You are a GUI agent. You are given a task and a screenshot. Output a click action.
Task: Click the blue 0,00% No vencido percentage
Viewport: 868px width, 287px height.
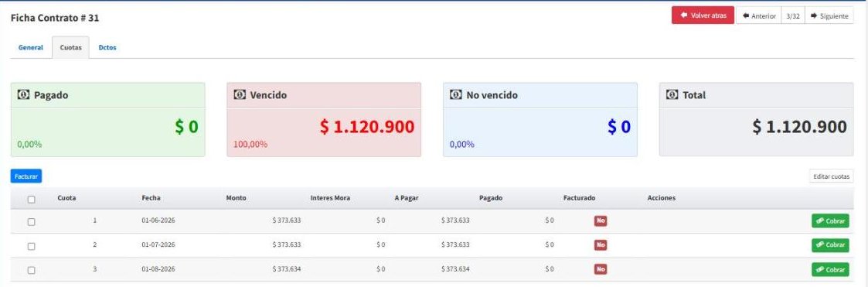coord(461,145)
